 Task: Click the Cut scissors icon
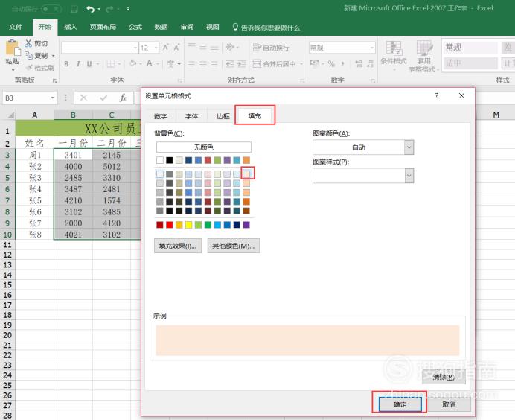(28, 43)
